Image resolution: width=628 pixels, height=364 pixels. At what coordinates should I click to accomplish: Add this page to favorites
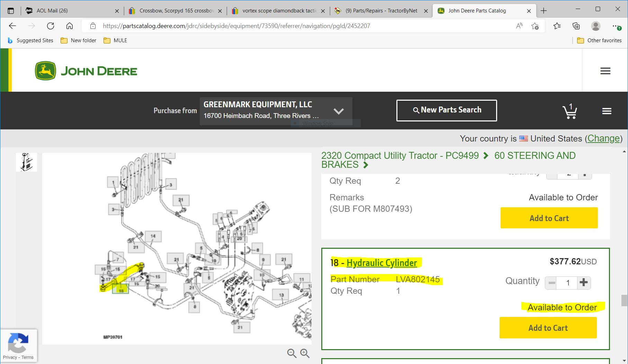[x=535, y=26]
